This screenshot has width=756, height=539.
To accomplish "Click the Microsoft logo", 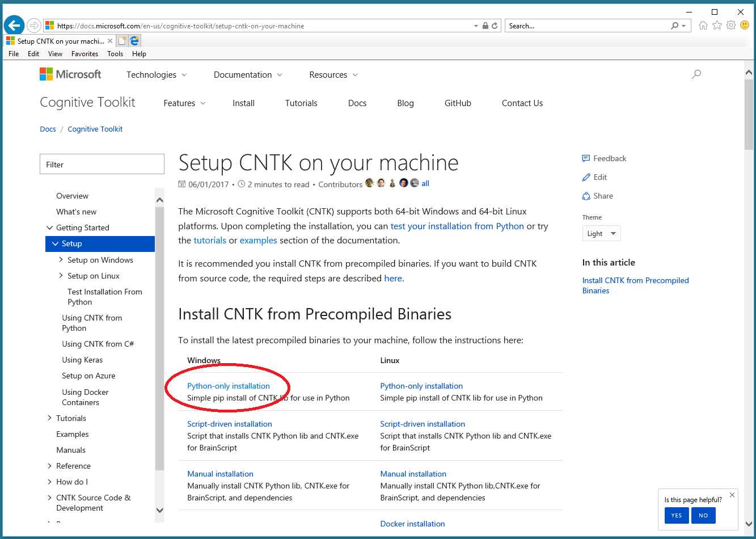I will [70, 74].
